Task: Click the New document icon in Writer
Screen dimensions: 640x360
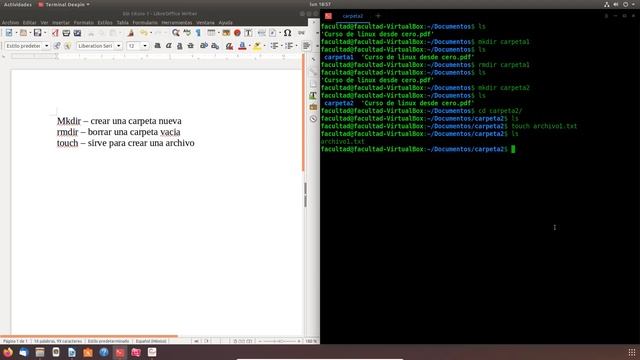Action: (x=9, y=33)
